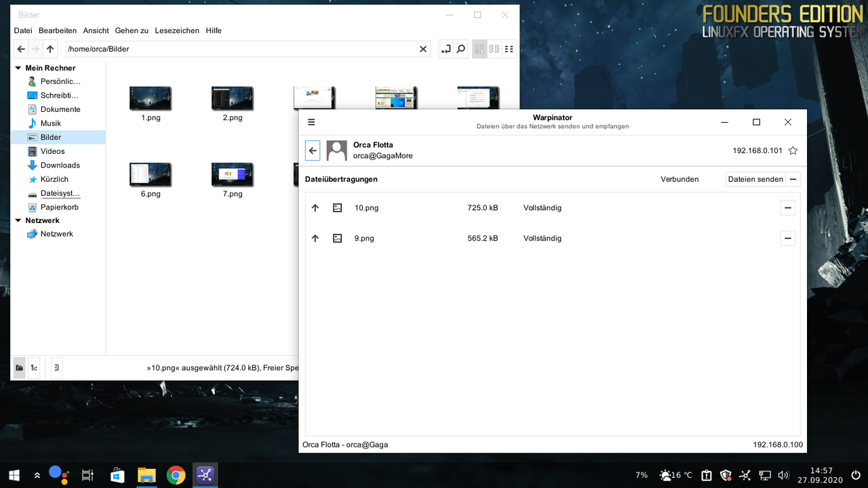Screen dimensions: 868x488
Task: Toggle location entry mode button
Action: pos(446,49)
